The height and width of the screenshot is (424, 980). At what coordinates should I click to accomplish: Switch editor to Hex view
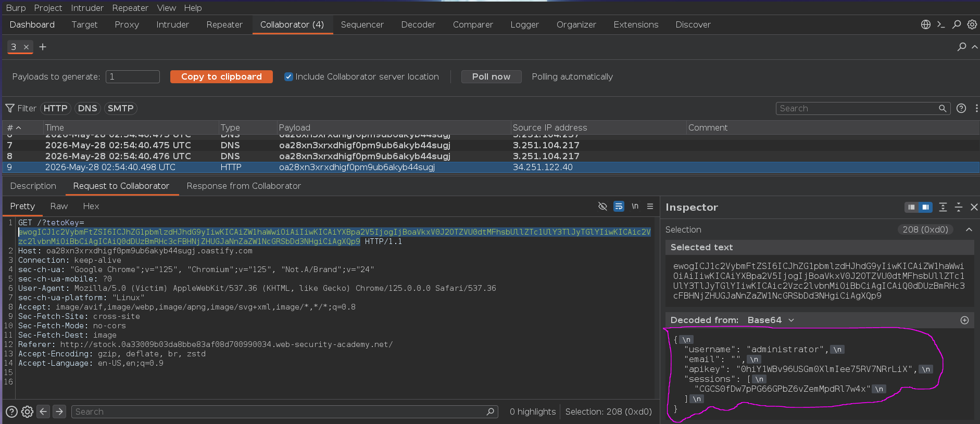click(91, 207)
